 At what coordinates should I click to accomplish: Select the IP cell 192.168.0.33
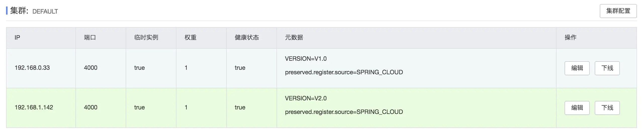[32, 68]
